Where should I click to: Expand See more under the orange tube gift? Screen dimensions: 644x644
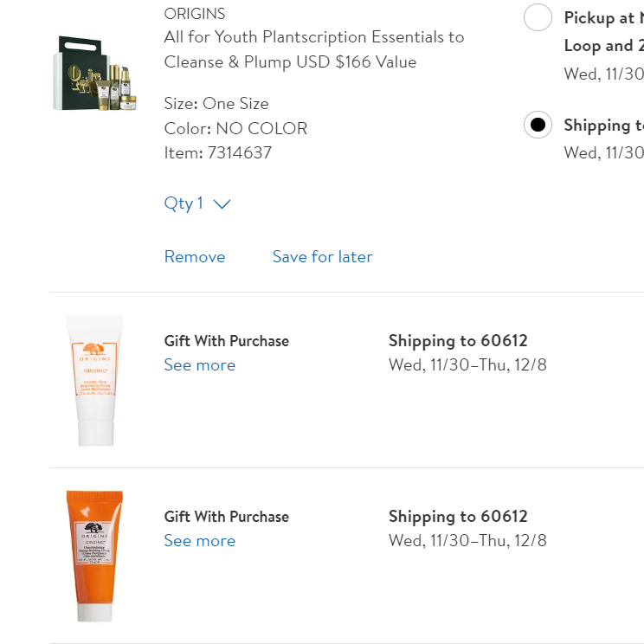(x=200, y=541)
